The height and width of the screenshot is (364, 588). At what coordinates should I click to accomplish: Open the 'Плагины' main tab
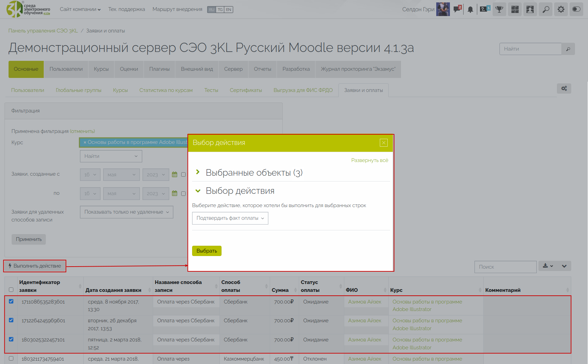[159, 69]
